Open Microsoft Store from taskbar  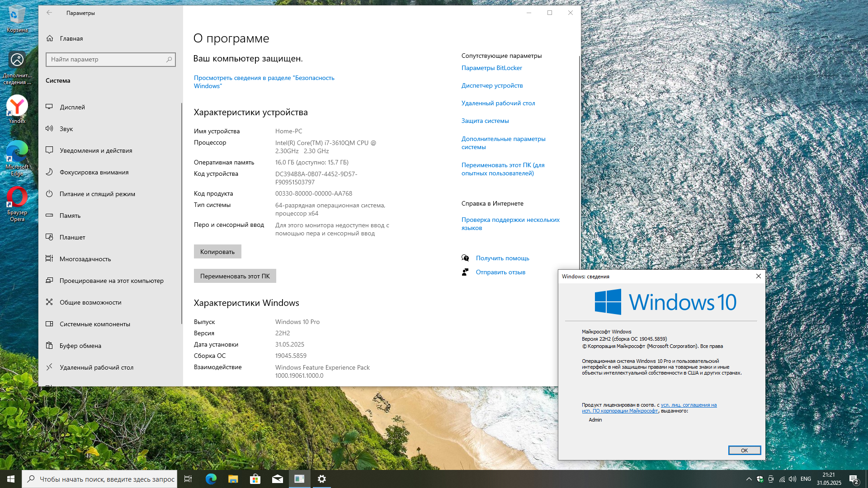click(255, 479)
